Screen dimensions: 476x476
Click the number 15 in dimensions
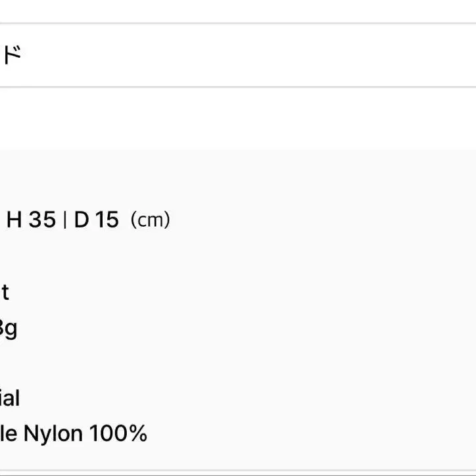tap(107, 220)
